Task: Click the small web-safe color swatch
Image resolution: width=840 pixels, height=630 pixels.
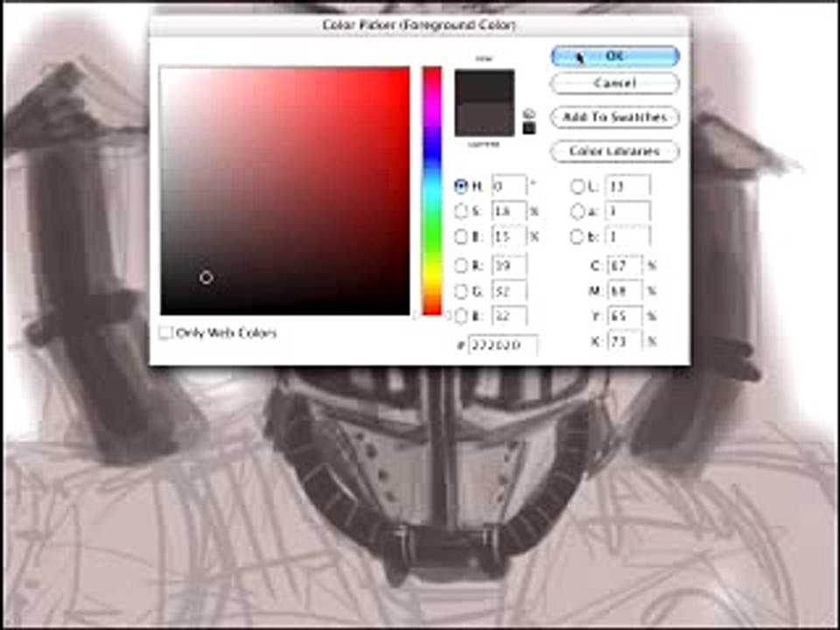Action: pos(528,129)
